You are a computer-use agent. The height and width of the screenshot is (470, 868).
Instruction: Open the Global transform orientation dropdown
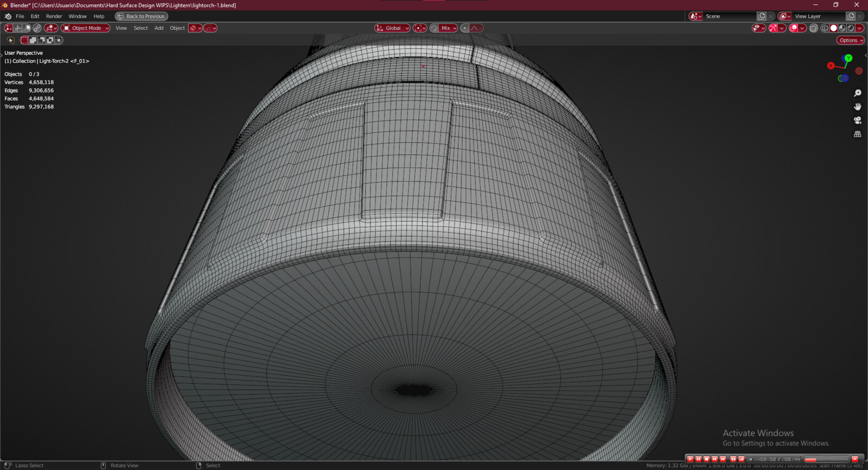(x=392, y=28)
